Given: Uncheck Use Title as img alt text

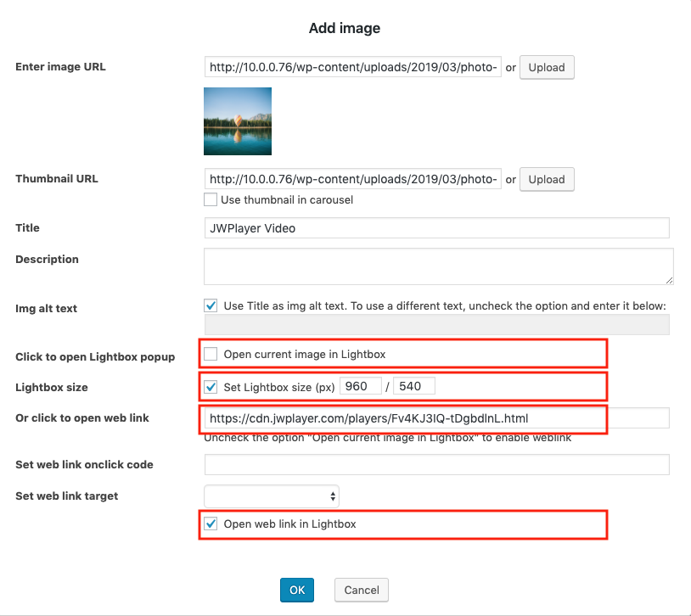Looking at the screenshot, I should click(x=211, y=305).
